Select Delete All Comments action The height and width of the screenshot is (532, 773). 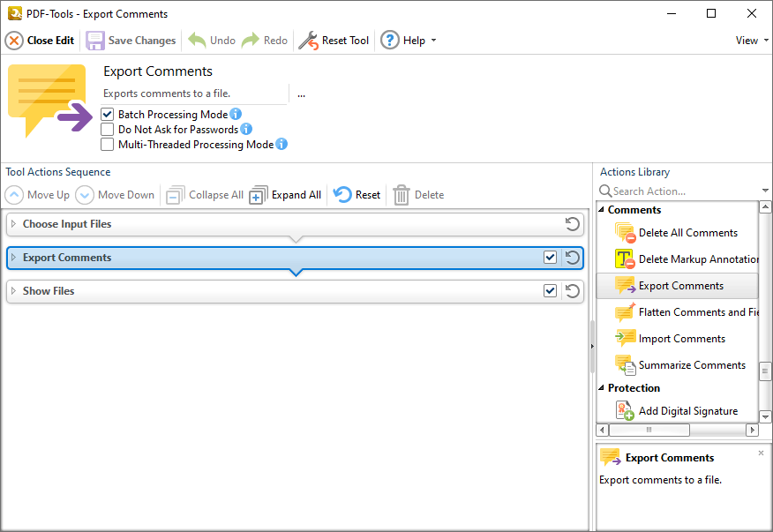pyautogui.click(x=677, y=233)
